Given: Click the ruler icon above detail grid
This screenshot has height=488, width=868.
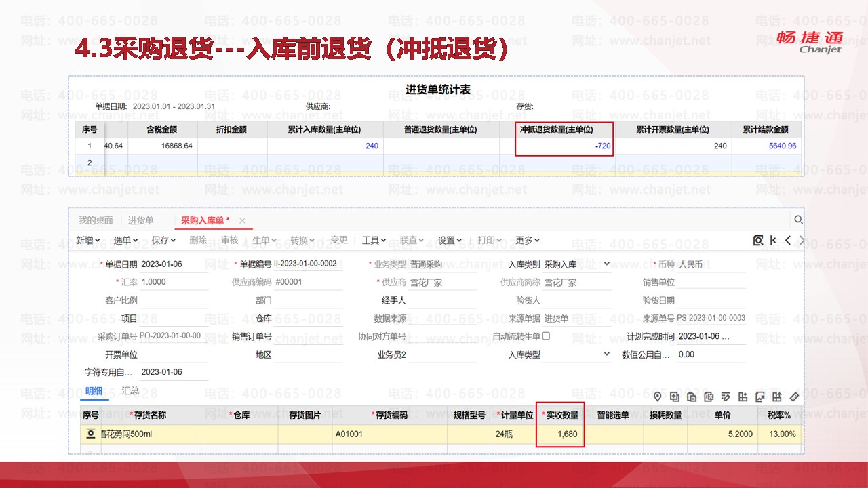Looking at the screenshot, I should point(795,397).
